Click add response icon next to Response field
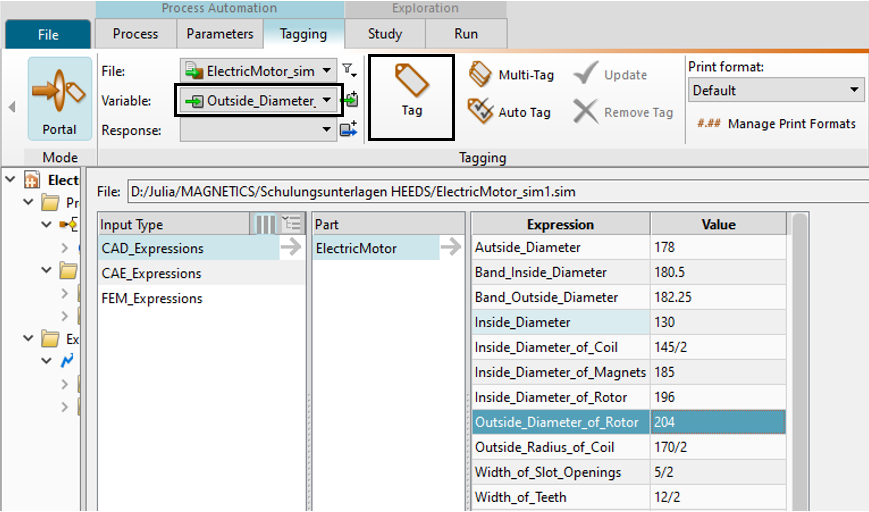 (x=349, y=129)
